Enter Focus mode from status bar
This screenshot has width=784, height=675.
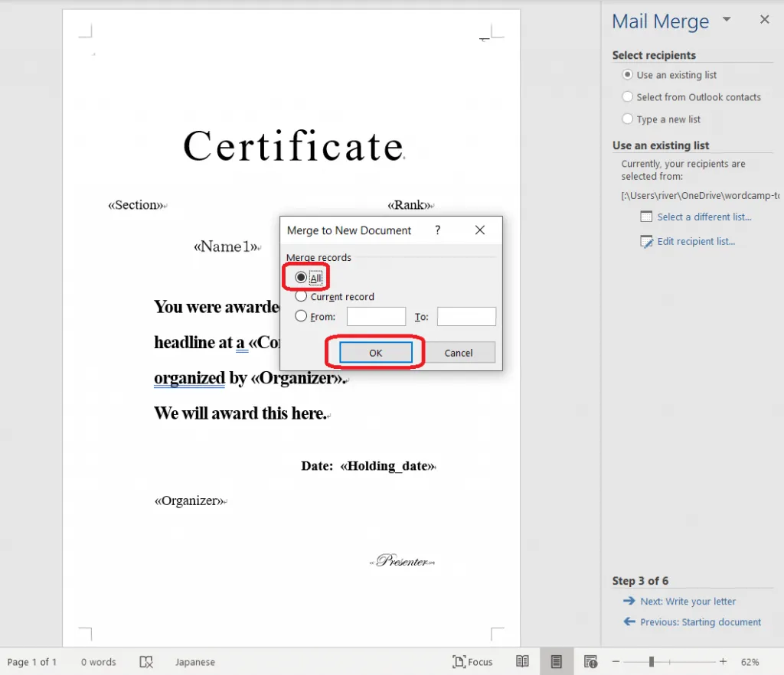point(472,662)
